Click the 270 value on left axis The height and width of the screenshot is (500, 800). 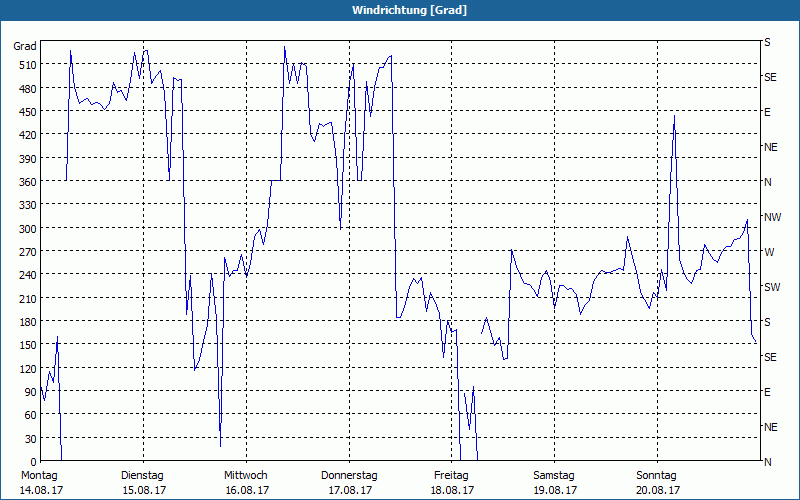(x=28, y=252)
